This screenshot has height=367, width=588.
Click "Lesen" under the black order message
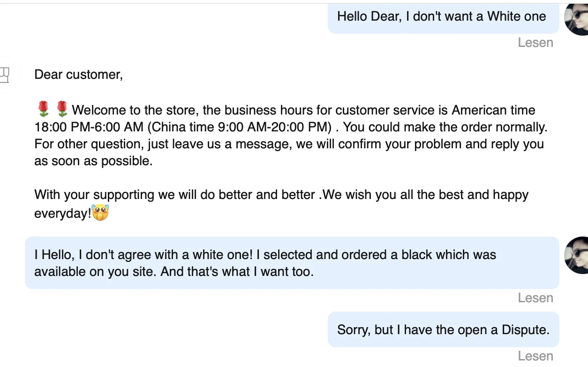(535, 298)
